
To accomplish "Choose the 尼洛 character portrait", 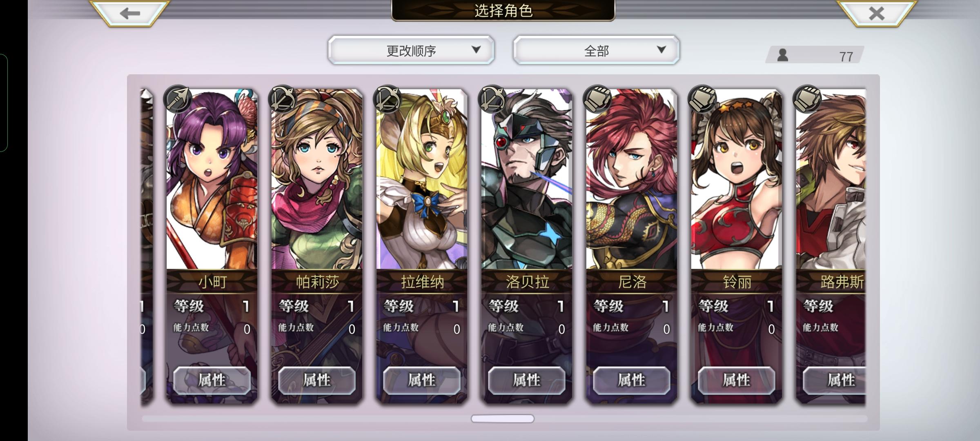I will 632,180.
